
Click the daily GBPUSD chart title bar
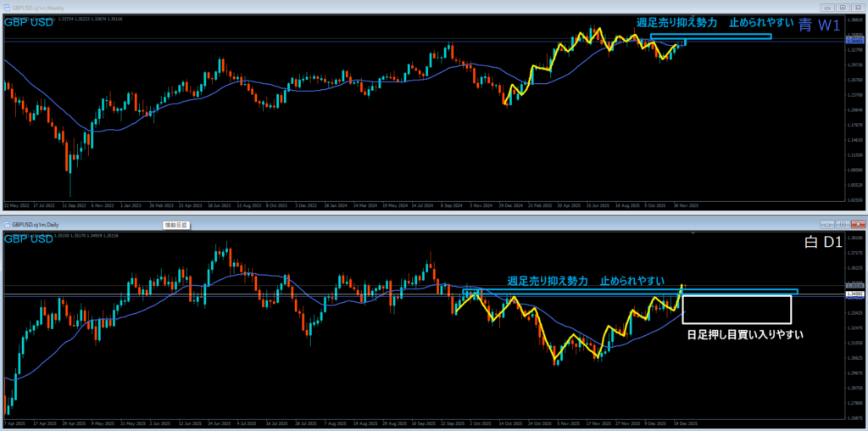[x=424, y=223]
